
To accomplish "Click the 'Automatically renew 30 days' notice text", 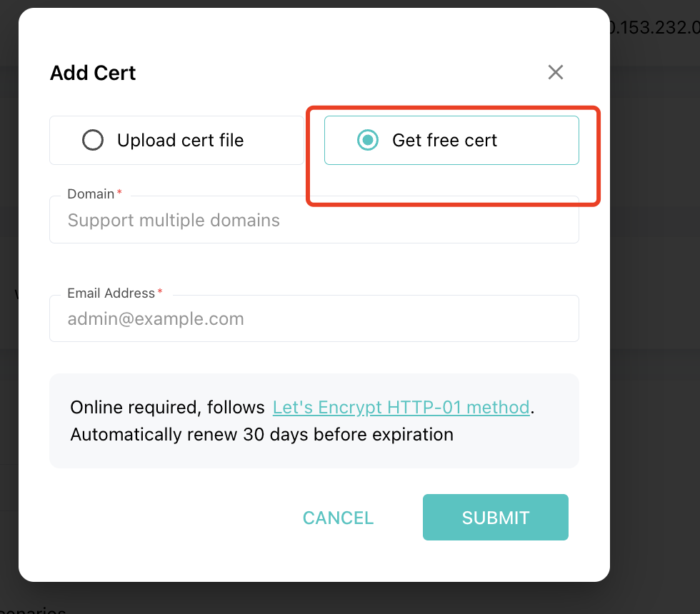I will tap(262, 435).
